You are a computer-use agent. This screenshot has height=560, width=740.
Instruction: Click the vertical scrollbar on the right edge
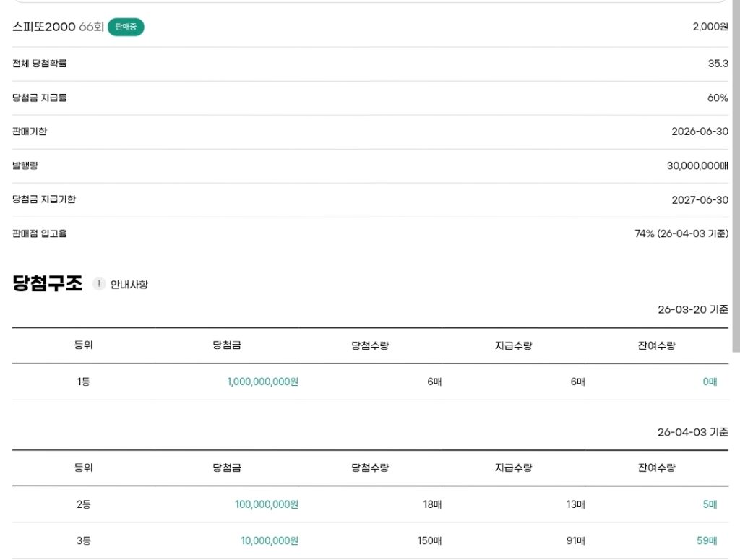(735, 181)
